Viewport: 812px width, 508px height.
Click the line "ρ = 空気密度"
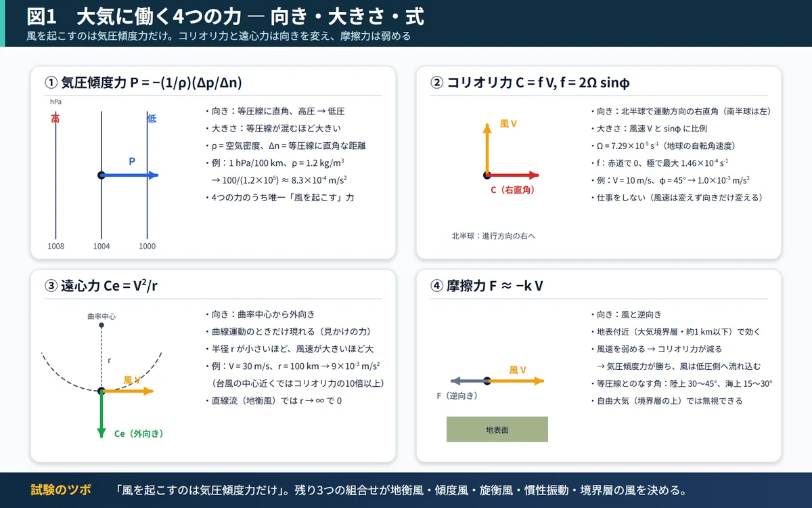(285, 146)
